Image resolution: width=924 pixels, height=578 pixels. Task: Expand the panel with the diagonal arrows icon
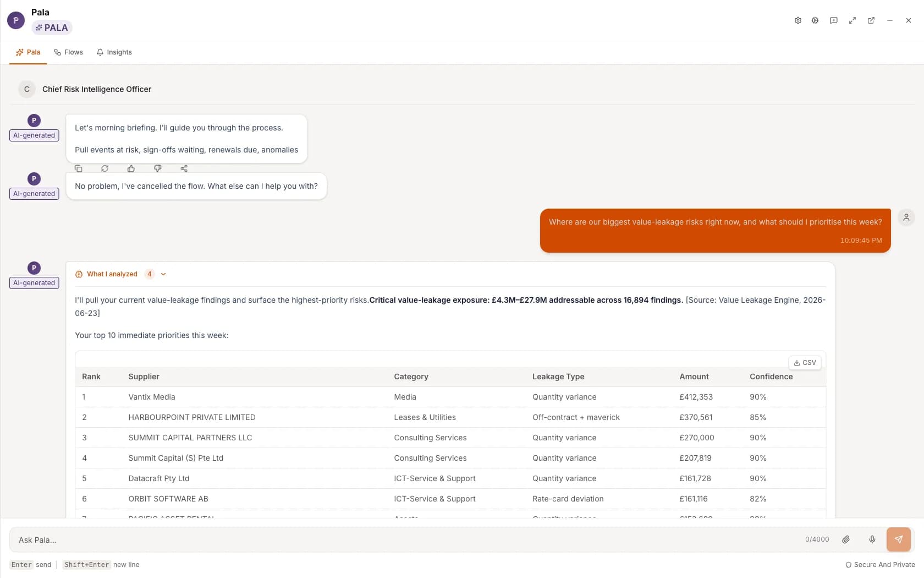[x=853, y=20]
